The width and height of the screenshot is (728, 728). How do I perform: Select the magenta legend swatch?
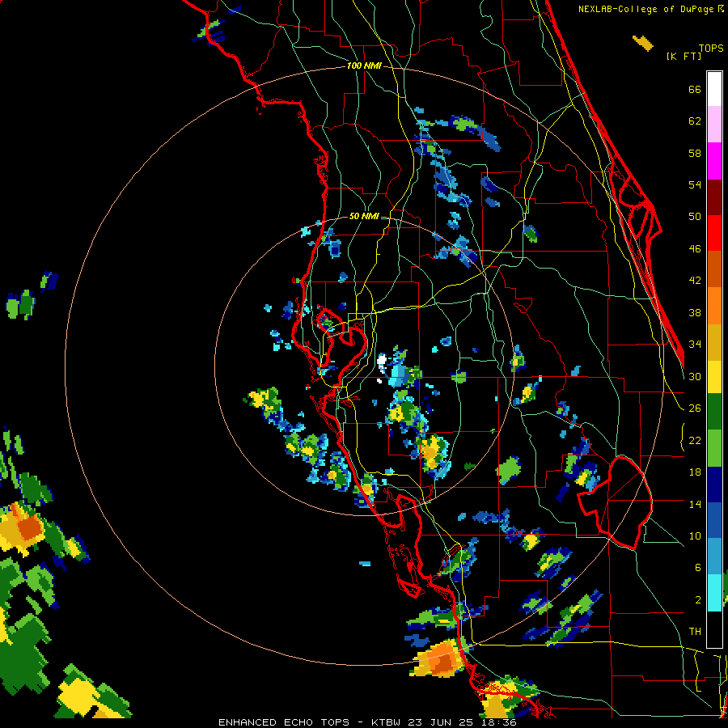tap(714, 161)
